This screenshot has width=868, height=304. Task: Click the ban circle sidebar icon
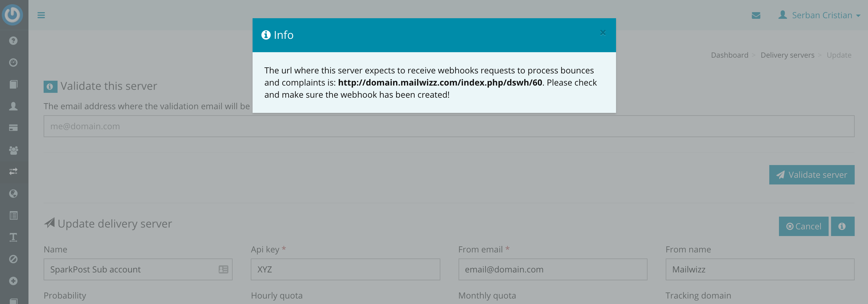[x=14, y=259]
